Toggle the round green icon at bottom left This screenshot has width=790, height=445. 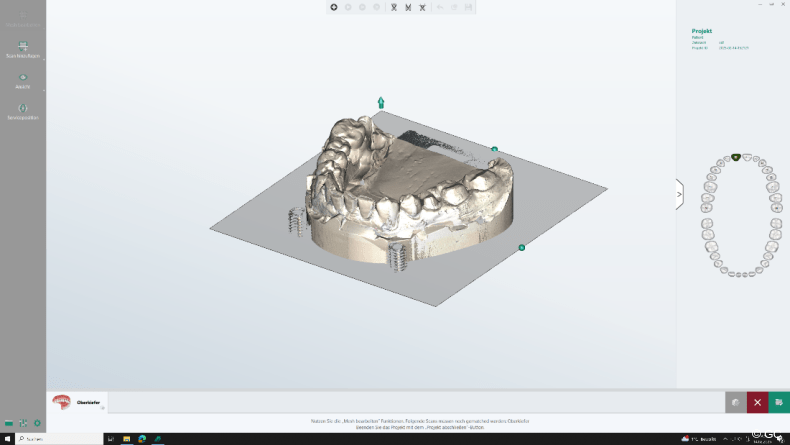[x=37, y=424]
